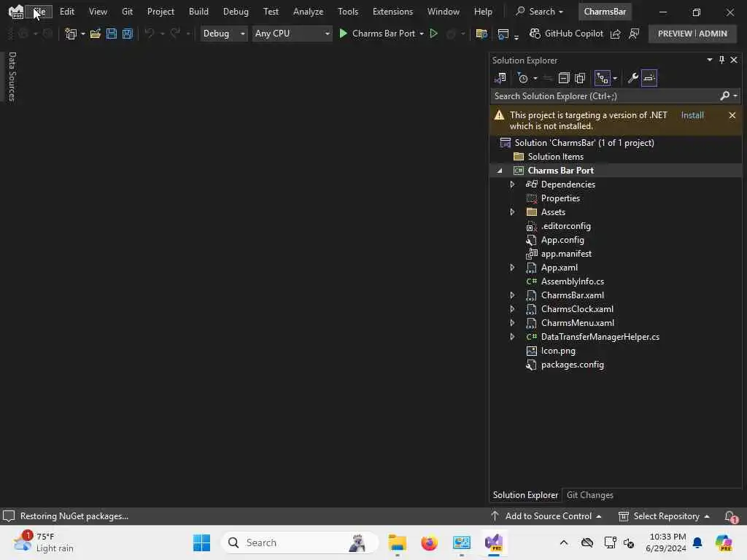747x560 pixels.
Task: Open the Pending Changes Filter dropdown arrow
Action: [535, 79]
